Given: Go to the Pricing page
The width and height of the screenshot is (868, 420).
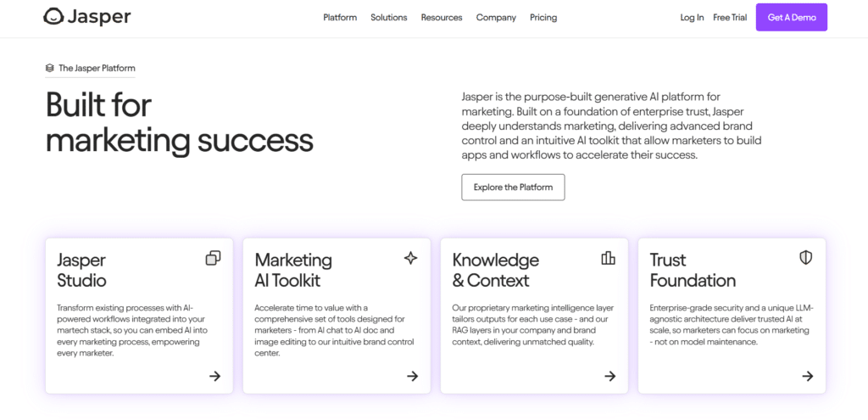Looking at the screenshot, I should pos(543,17).
